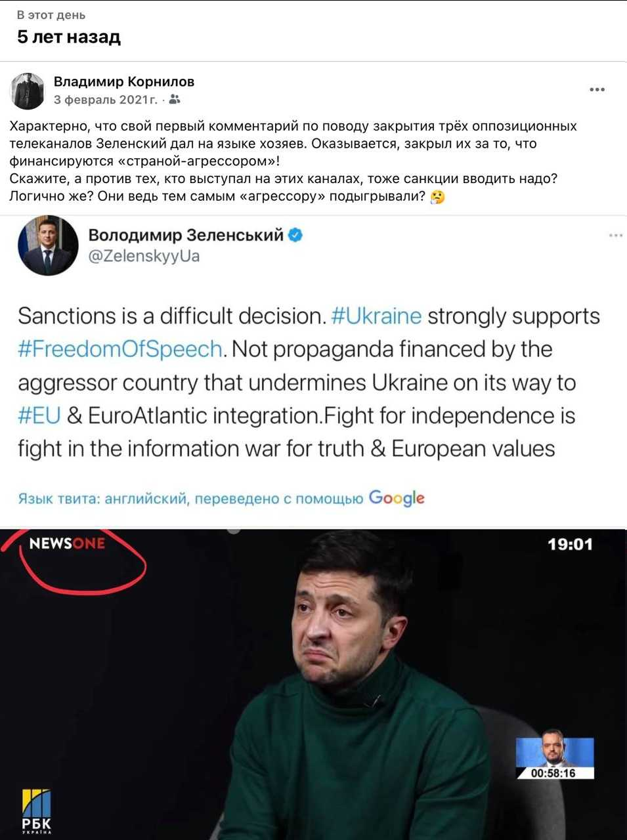Click the post date 3 февраль 2021 г.
The image size is (627, 840).
[105, 100]
